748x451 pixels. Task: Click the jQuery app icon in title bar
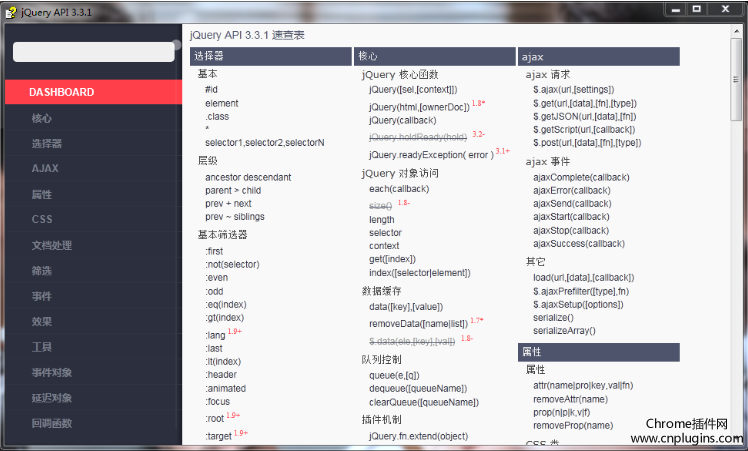pyautogui.click(x=11, y=12)
